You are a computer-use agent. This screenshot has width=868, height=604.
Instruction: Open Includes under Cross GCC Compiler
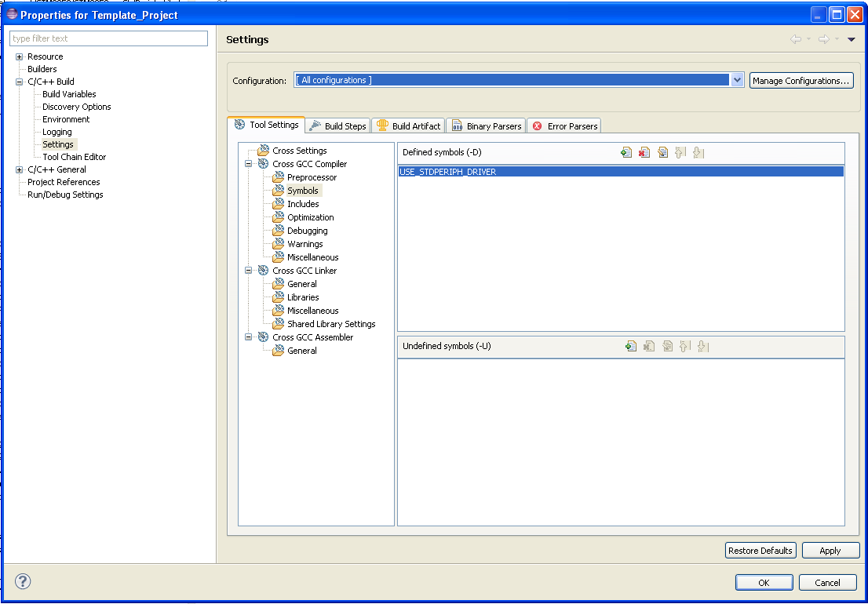(x=303, y=204)
